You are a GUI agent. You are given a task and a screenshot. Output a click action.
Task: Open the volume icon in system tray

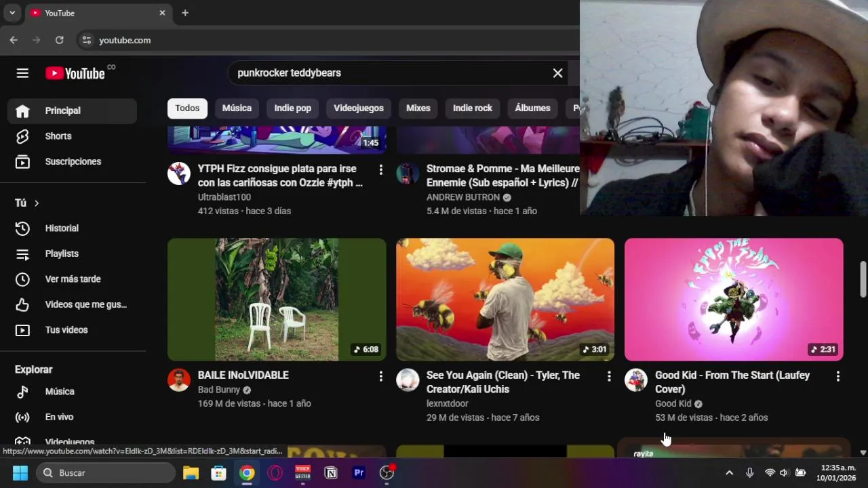click(785, 472)
